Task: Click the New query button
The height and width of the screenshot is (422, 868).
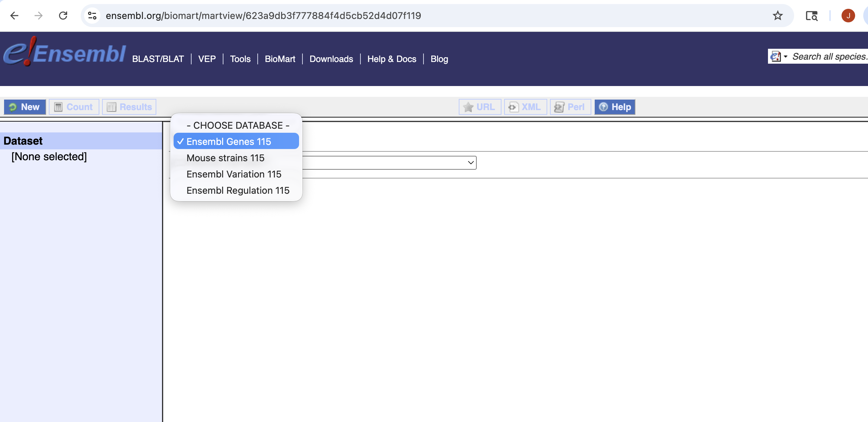Action: coord(25,107)
